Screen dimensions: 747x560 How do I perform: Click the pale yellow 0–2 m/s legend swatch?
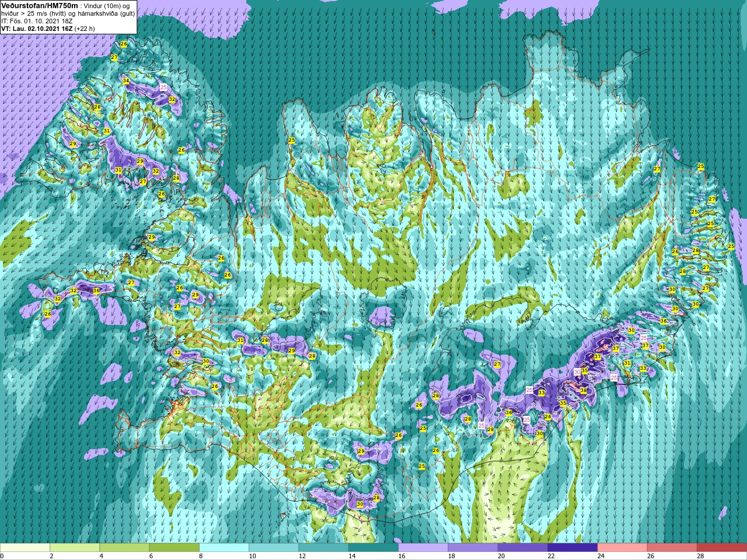click(25, 548)
